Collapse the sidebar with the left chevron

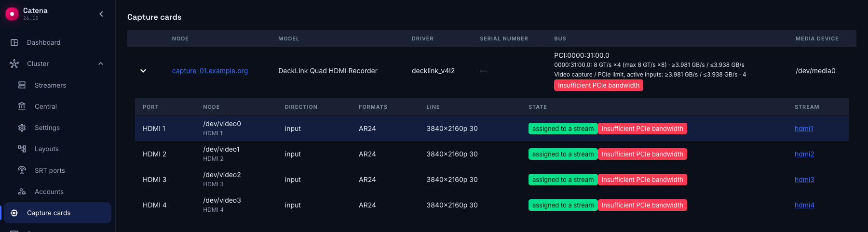(101, 14)
